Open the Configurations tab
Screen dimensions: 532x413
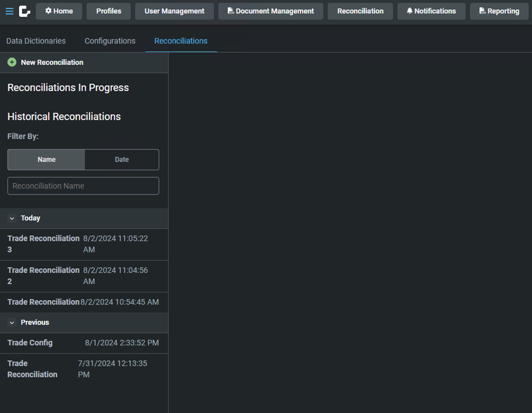(110, 41)
